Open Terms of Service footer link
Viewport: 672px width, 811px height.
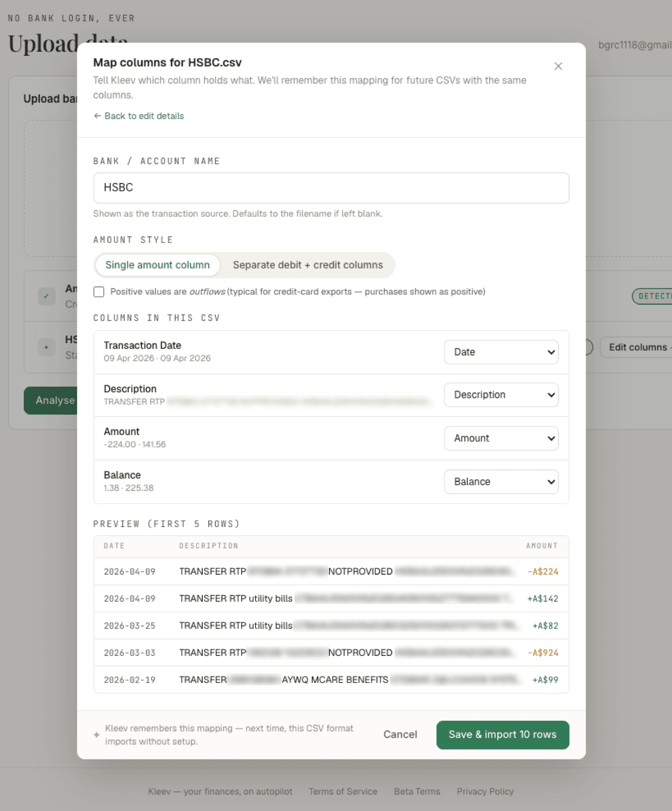tap(343, 791)
